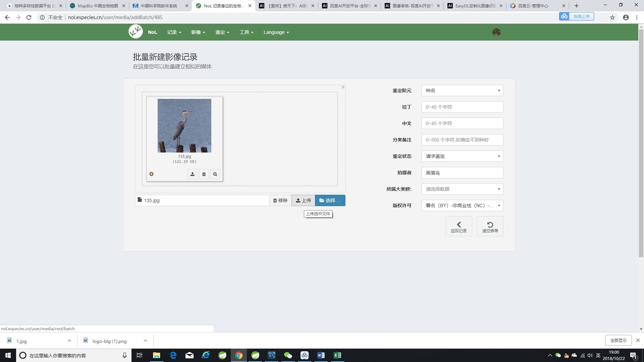Click the plus circle icon on image card
Image resolution: width=644 pixels, height=362 pixels.
click(151, 174)
